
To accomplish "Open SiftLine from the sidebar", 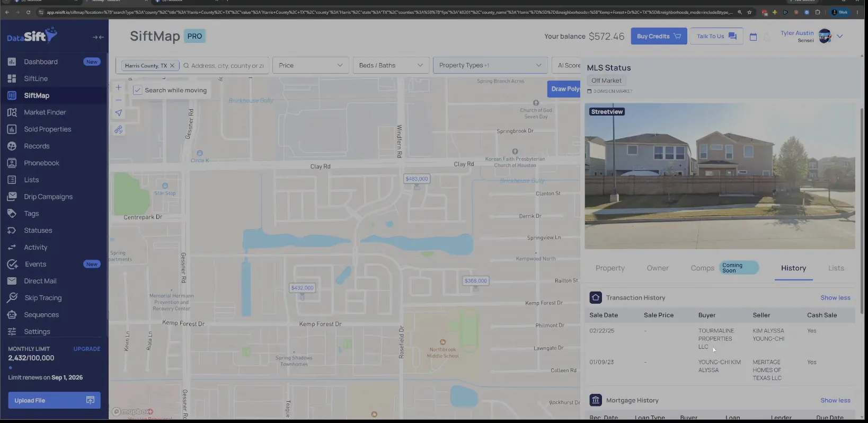I will click(36, 78).
